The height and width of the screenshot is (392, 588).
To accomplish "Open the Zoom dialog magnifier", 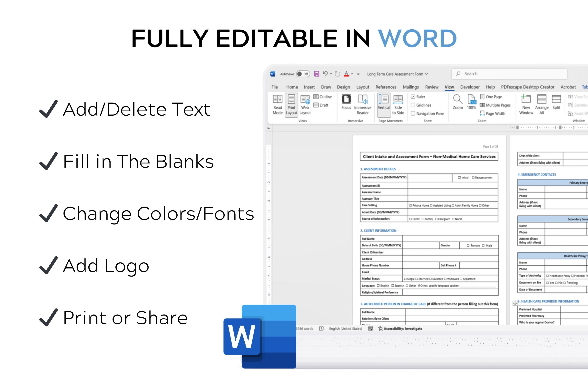I will (x=458, y=102).
